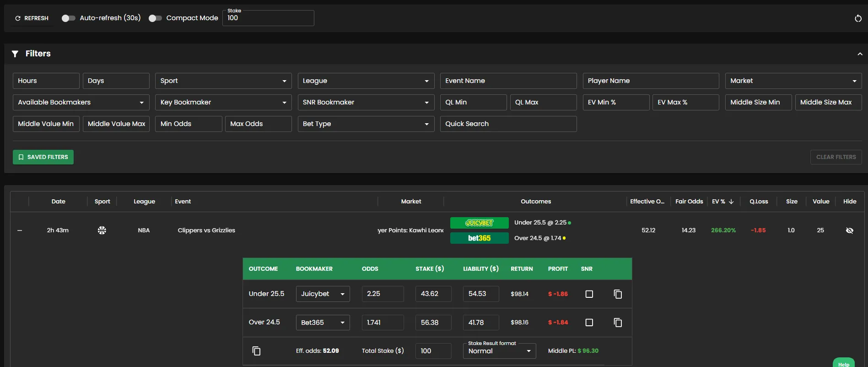868x367 pixels.
Task: Toggle Compact Mode switch
Action: [155, 18]
